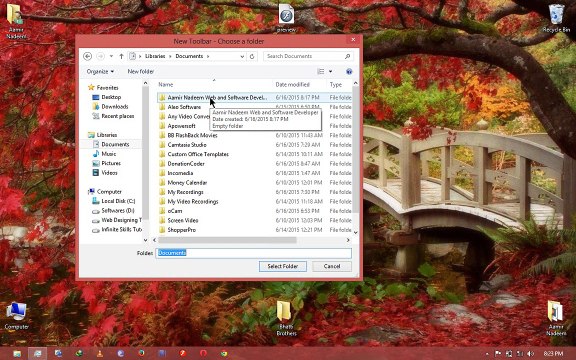Screen dimensions: 576x360
Task: Select the Camtasia Studio folder
Action: 187,145
